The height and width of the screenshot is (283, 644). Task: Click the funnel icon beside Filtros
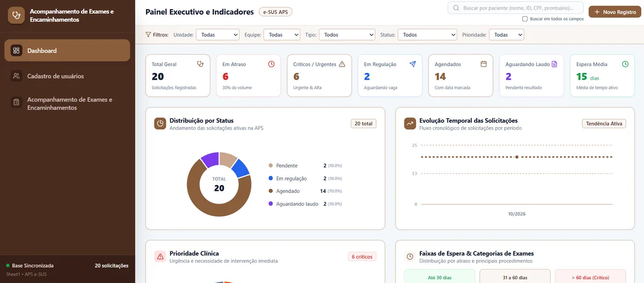[x=148, y=35]
